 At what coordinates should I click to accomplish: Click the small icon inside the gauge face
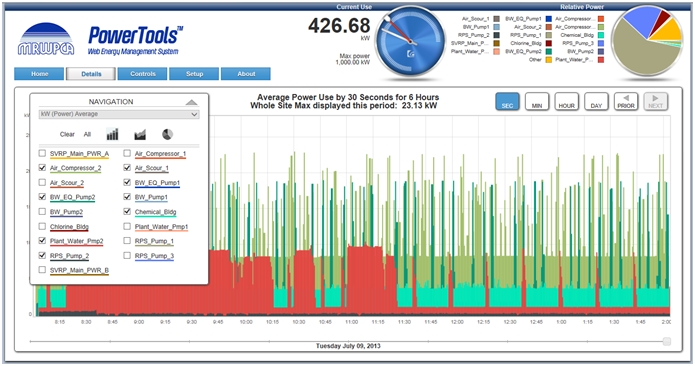(410, 54)
